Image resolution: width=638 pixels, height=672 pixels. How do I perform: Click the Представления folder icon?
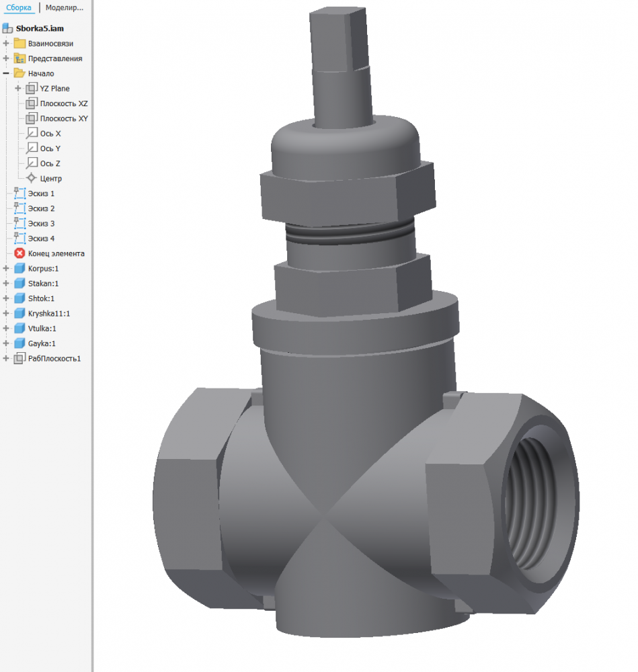click(x=19, y=58)
